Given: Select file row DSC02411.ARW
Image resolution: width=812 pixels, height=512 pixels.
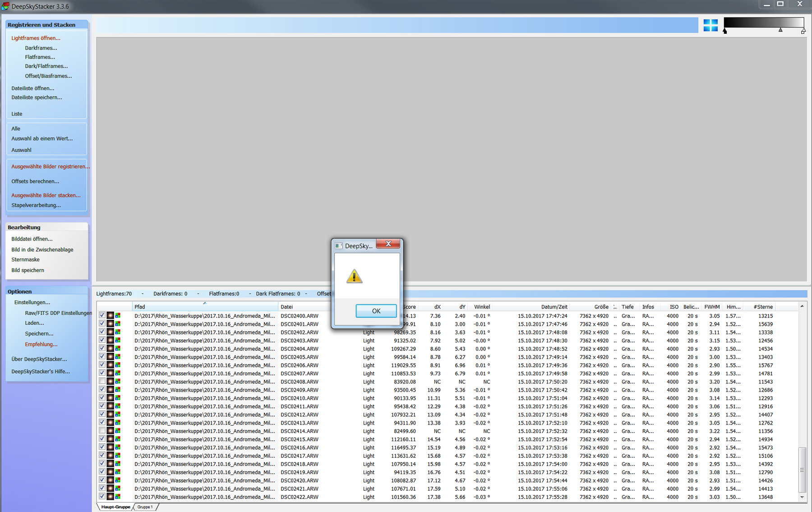Looking at the screenshot, I should tap(448, 406).
